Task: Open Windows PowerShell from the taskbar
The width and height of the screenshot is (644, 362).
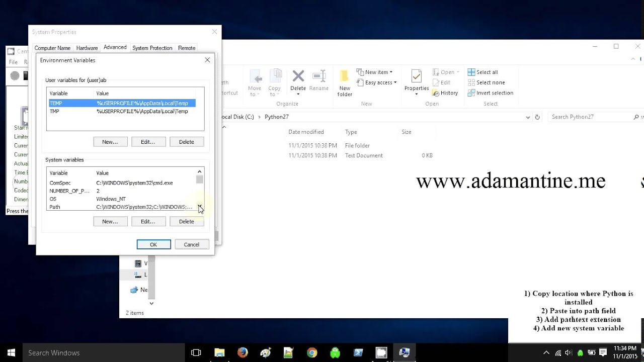Action: pos(358,352)
